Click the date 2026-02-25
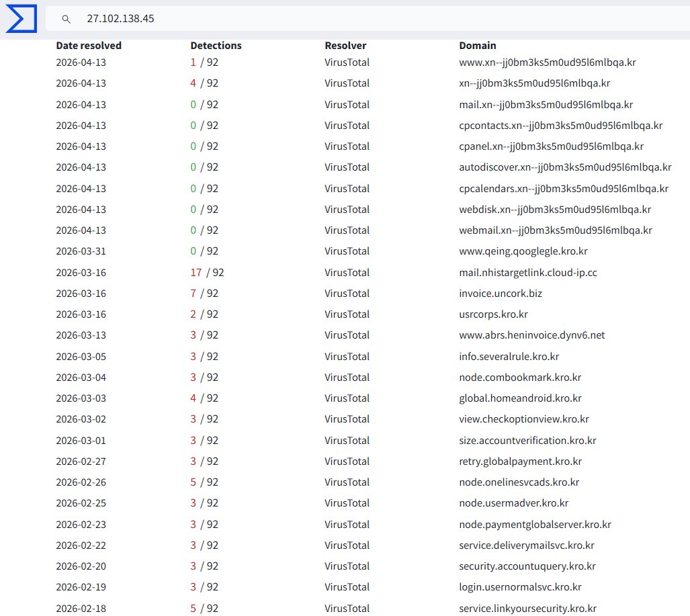 [x=81, y=503]
